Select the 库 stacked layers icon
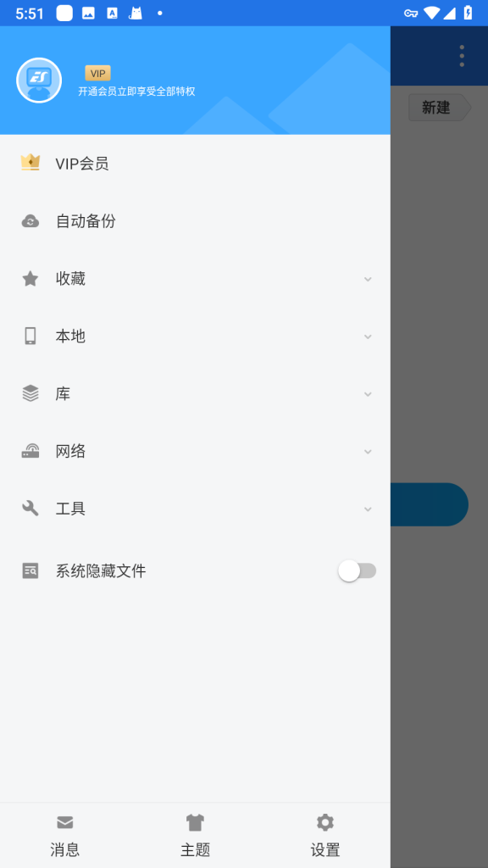The width and height of the screenshot is (488, 868). (30, 393)
